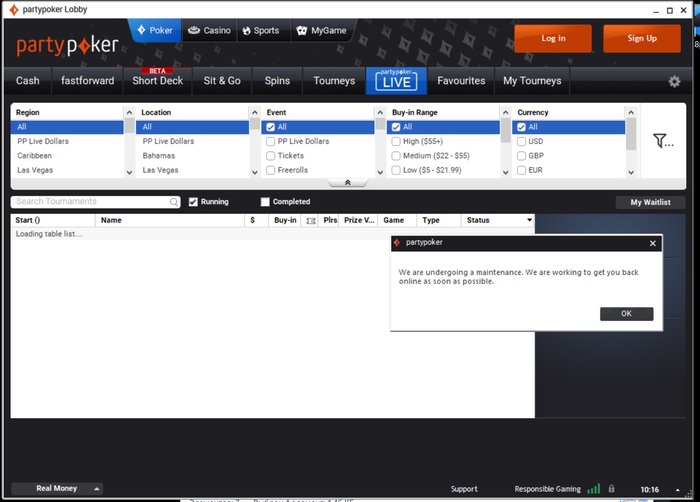Open the Spins tab
Screen dimensions: 700x502
tap(277, 81)
